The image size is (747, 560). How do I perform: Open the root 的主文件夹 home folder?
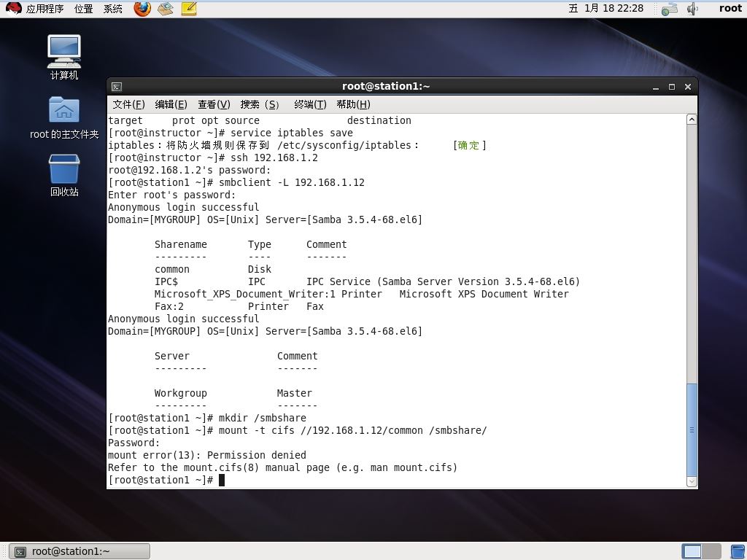tap(64, 118)
